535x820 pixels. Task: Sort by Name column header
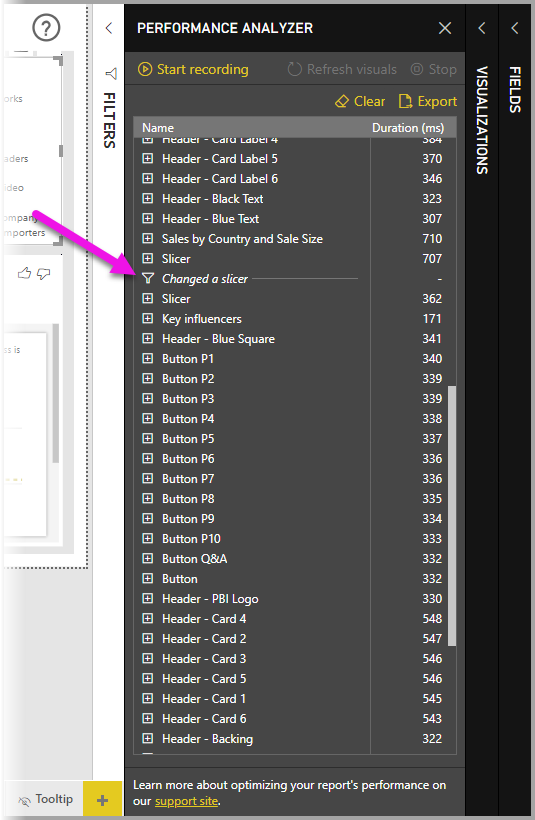158,128
